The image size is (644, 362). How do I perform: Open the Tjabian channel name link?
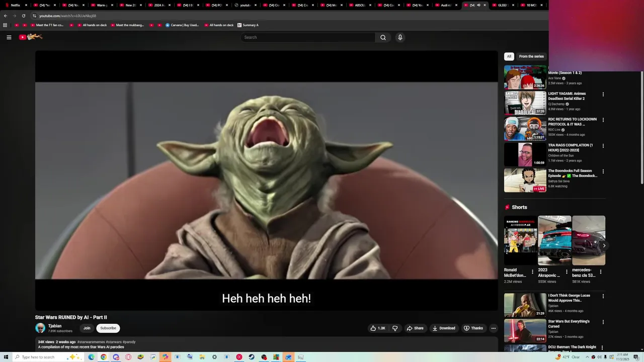pos(55,326)
